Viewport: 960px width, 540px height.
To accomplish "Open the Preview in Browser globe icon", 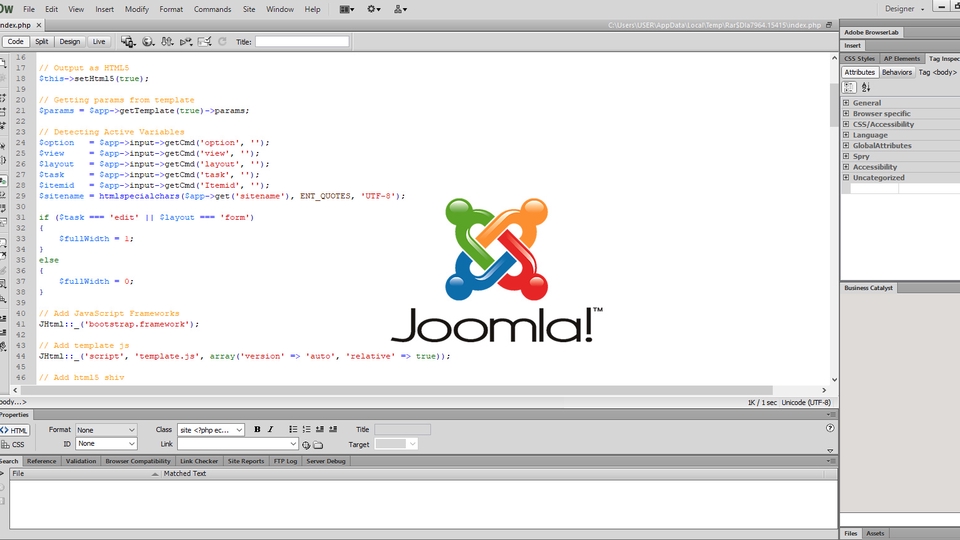I will click(x=148, y=42).
